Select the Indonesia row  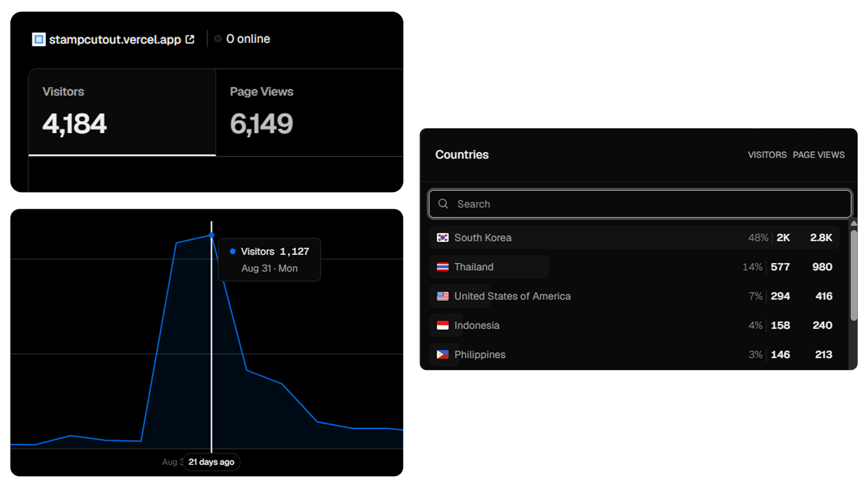point(634,325)
